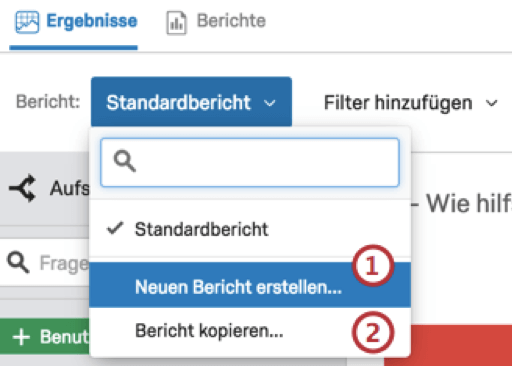Click the Berichte document chart icon
Image resolution: width=512 pixels, height=366 pixels.
(x=176, y=23)
